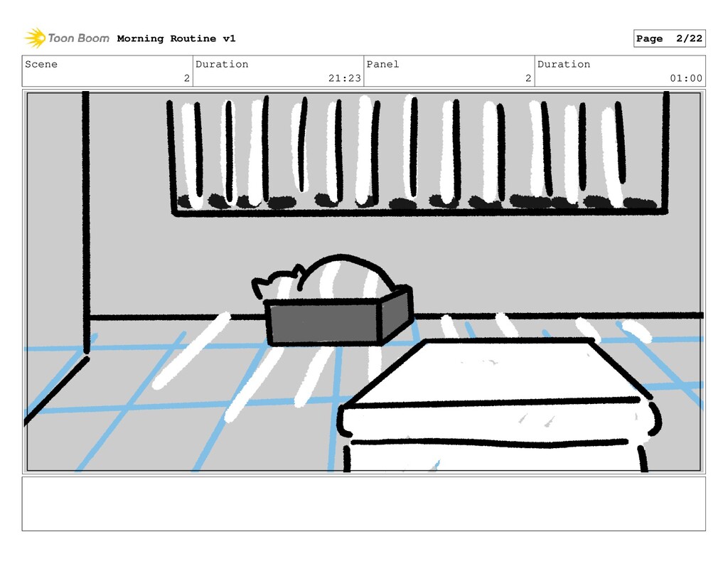Click the scene Duration header label
The height and width of the screenshot is (564, 728).
pyautogui.click(x=222, y=64)
